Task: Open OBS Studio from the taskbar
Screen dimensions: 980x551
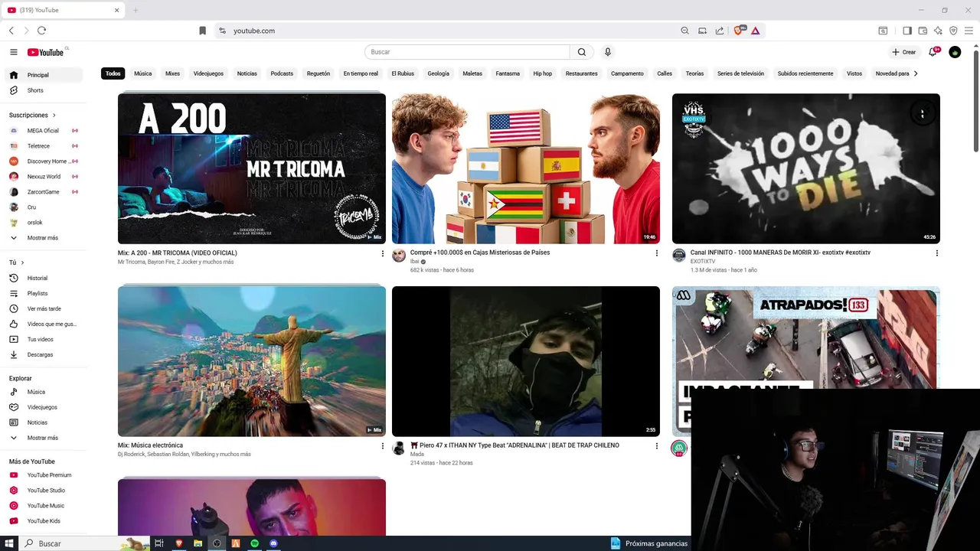Action: (217, 543)
